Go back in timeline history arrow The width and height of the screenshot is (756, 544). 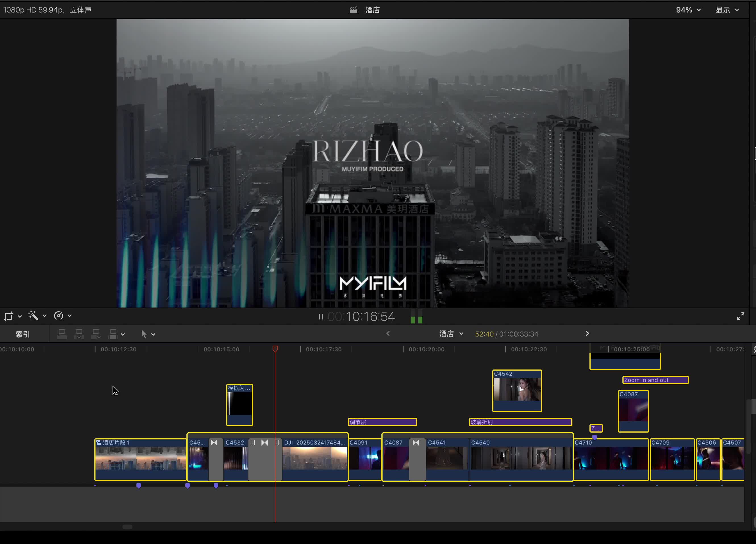coord(388,333)
